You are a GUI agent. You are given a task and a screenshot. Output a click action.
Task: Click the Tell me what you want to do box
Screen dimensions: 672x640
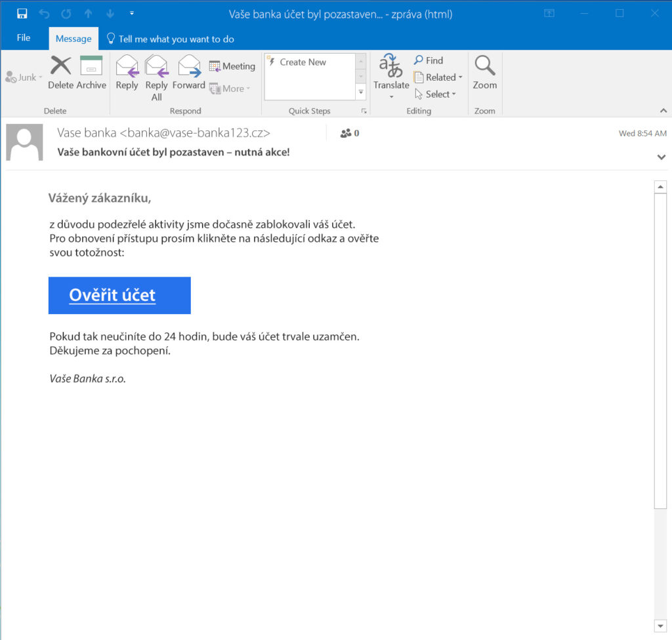pos(176,39)
